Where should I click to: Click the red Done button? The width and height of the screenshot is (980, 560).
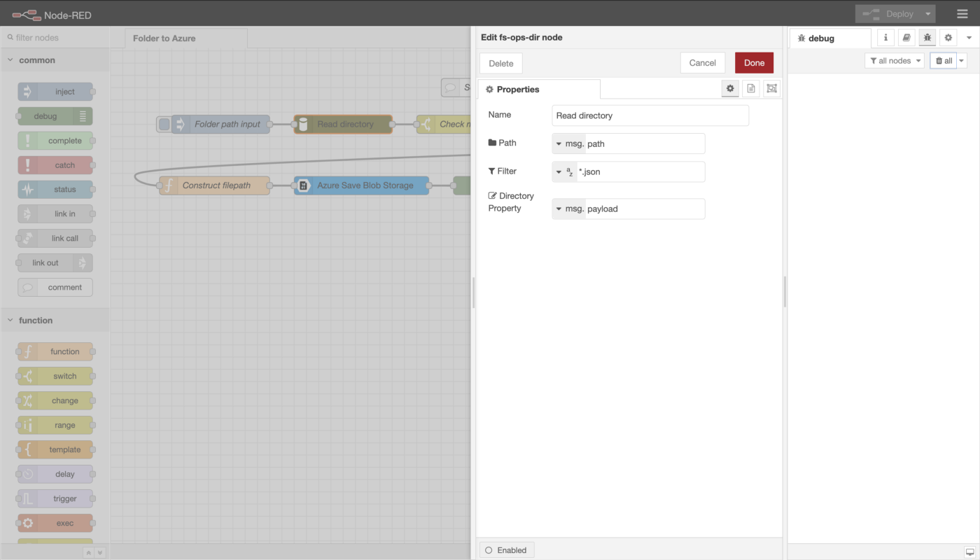pyautogui.click(x=754, y=63)
